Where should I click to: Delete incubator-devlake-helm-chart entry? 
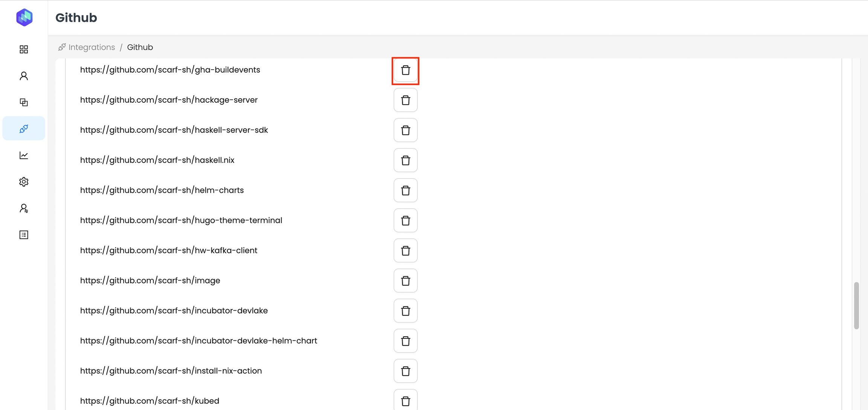point(405,341)
